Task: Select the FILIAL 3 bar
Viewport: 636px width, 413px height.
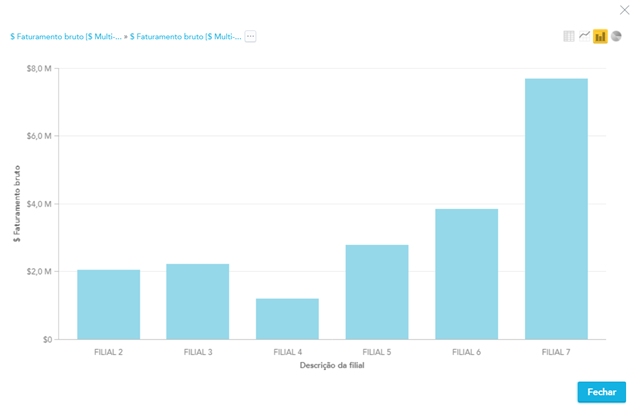Action: [x=198, y=302]
